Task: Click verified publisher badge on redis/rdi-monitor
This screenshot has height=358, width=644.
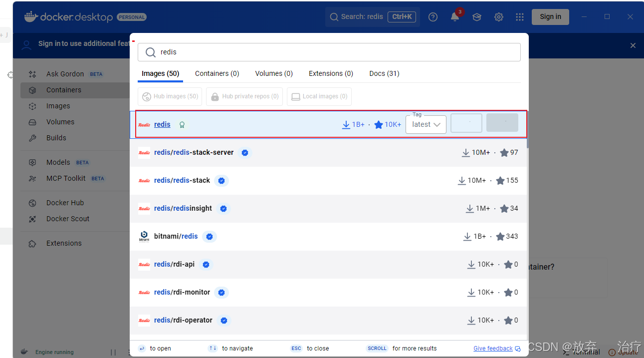Action: (221, 293)
